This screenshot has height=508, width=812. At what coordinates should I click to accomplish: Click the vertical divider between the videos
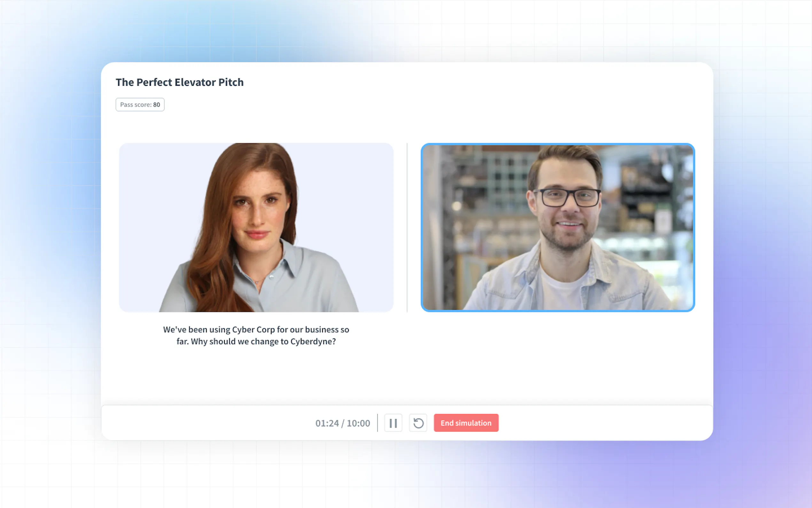[407, 227]
